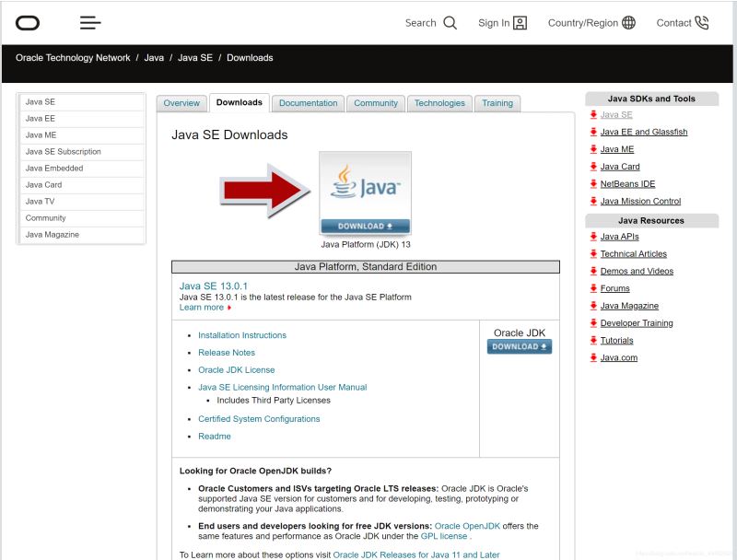Open Java TV in left sidebar
Image resolution: width=737 pixels, height=560 pixels.
81,201
